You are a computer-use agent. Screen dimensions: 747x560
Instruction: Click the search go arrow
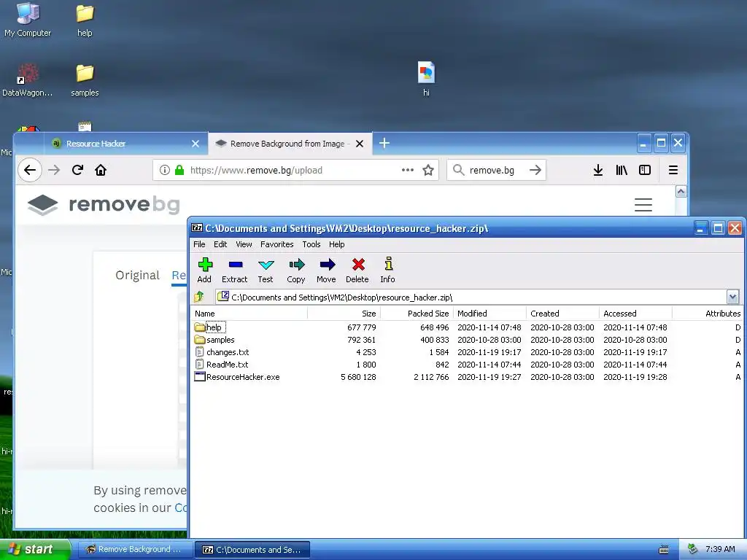point(535,170)
